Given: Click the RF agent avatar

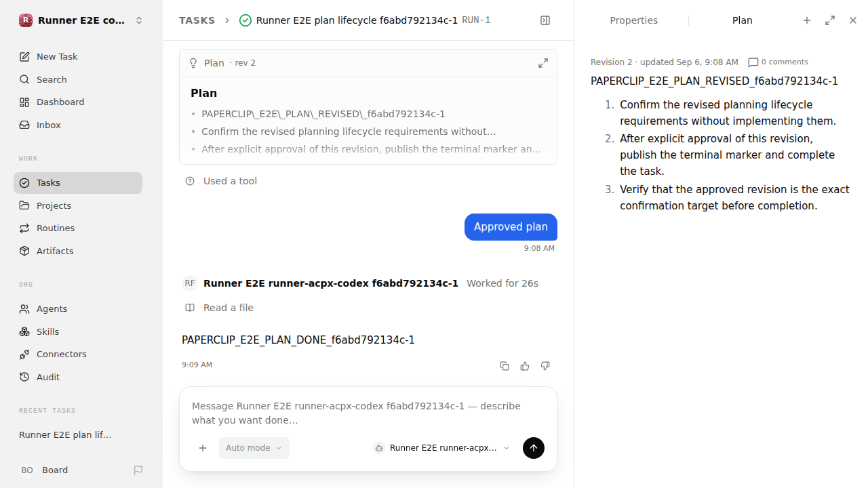Looking at the screenshot, I should coord(190,283).
